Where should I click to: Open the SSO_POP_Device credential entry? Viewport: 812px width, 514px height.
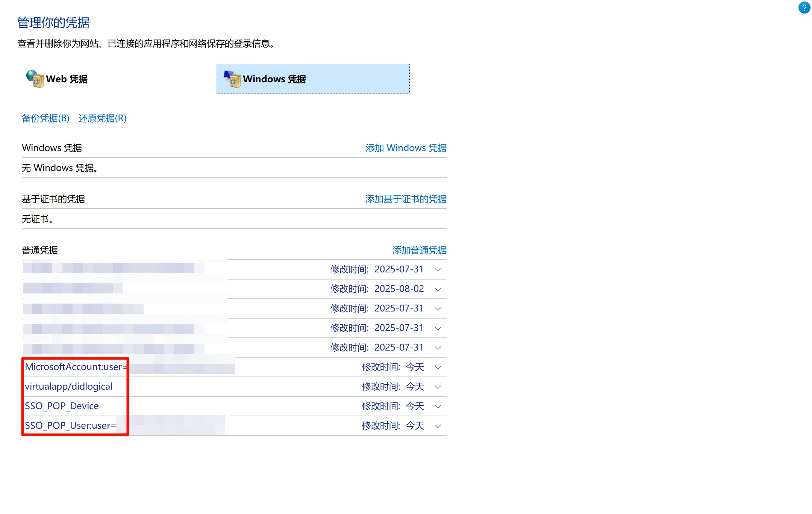pos(62,406)
